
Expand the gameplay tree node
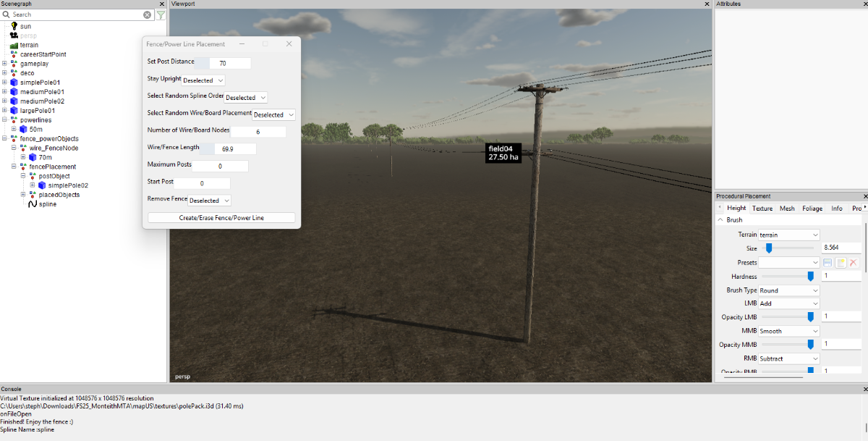(4, 64)
